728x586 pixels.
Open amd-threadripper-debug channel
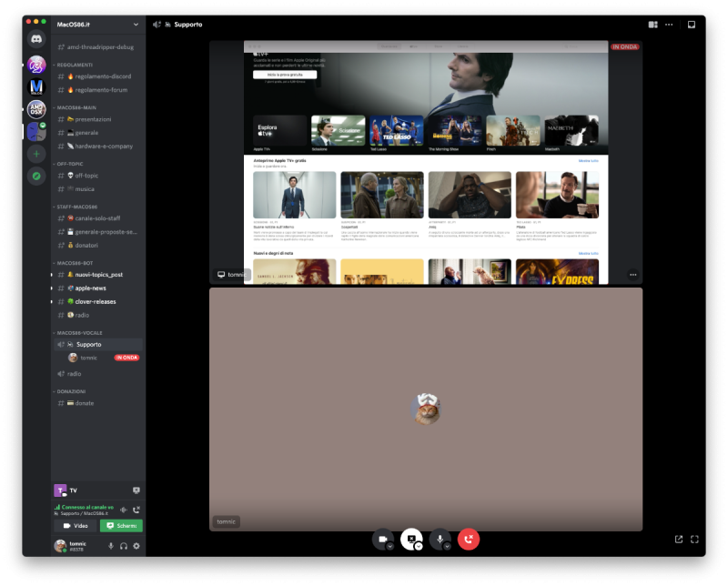tap(98, 47)
